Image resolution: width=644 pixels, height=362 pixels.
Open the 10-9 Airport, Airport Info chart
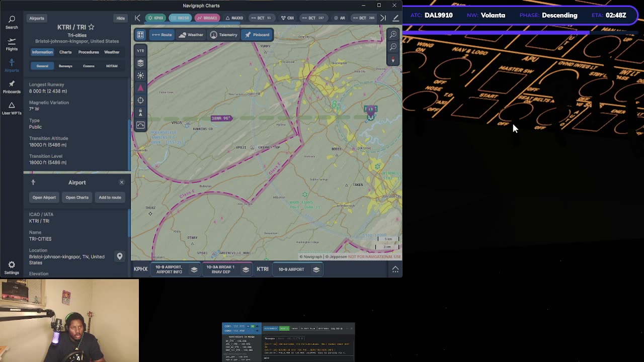(169, 269)
